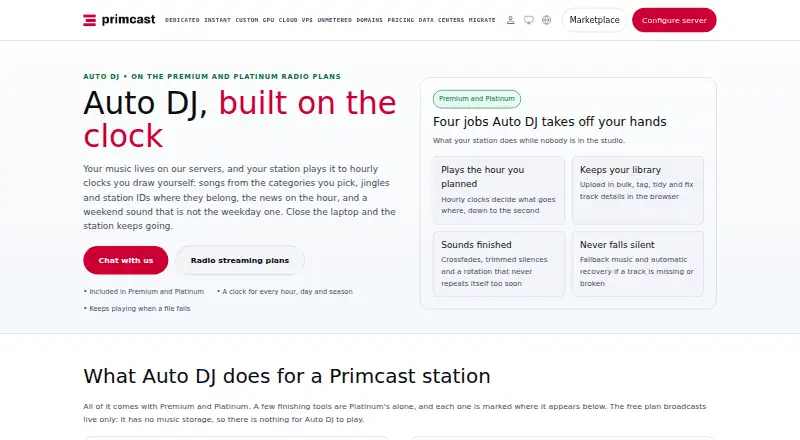Open the GPU menu item

tap(268, 20)
